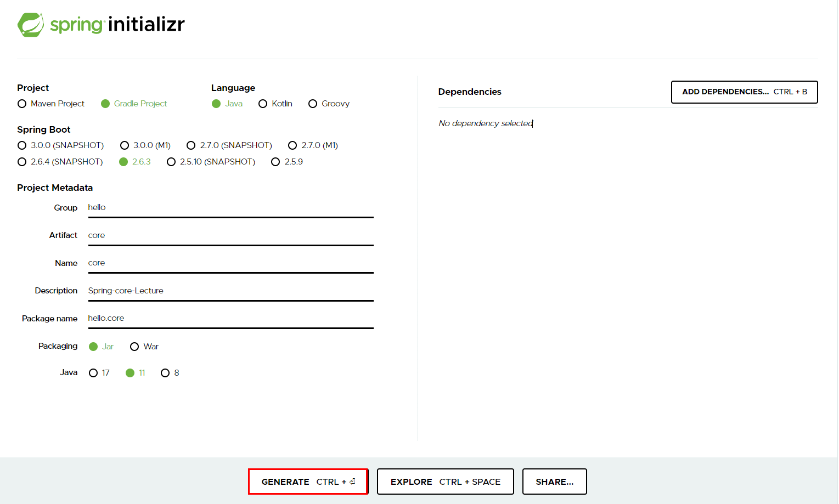
Task: Open the Share configuration dialog
Action: point(554,482)
